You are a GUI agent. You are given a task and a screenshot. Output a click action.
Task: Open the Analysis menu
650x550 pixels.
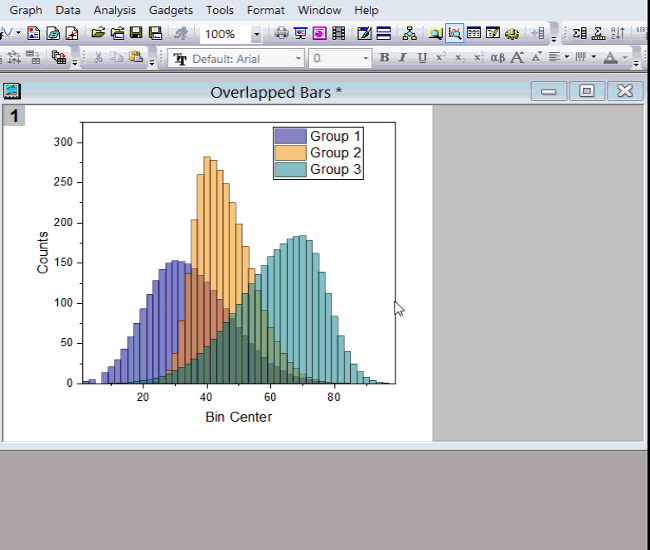click(x=114, y=10)
